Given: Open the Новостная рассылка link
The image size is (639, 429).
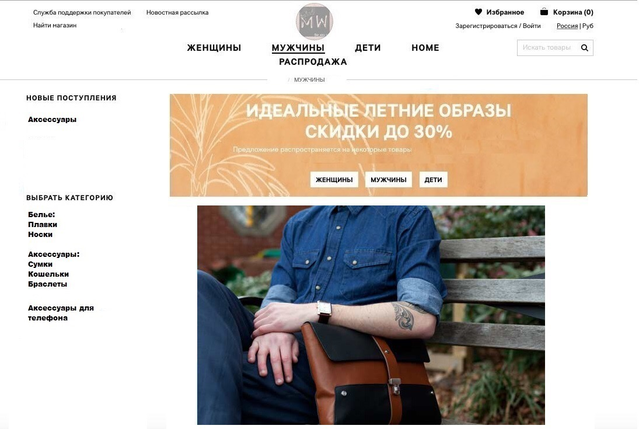Looking at the screenshot, I should [177, 13].
